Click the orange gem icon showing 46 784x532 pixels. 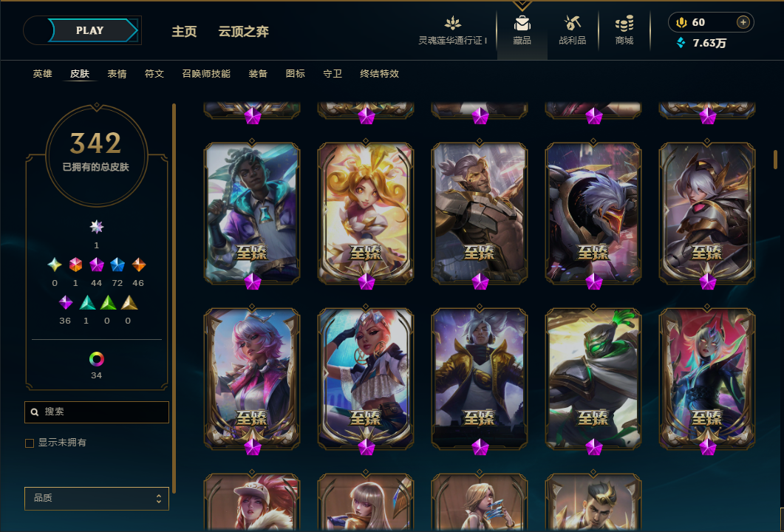tap(138, 265)
